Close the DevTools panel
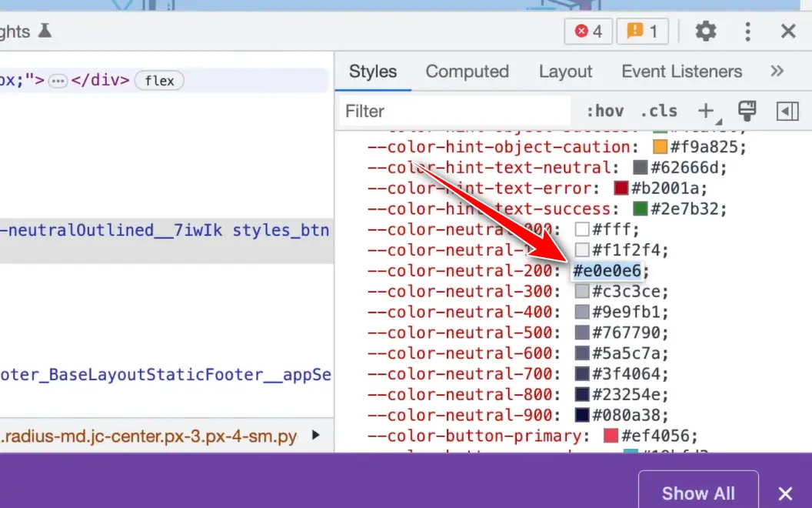Image resolution: width=812 pixels, height=508 pixels. click(788, 32)
